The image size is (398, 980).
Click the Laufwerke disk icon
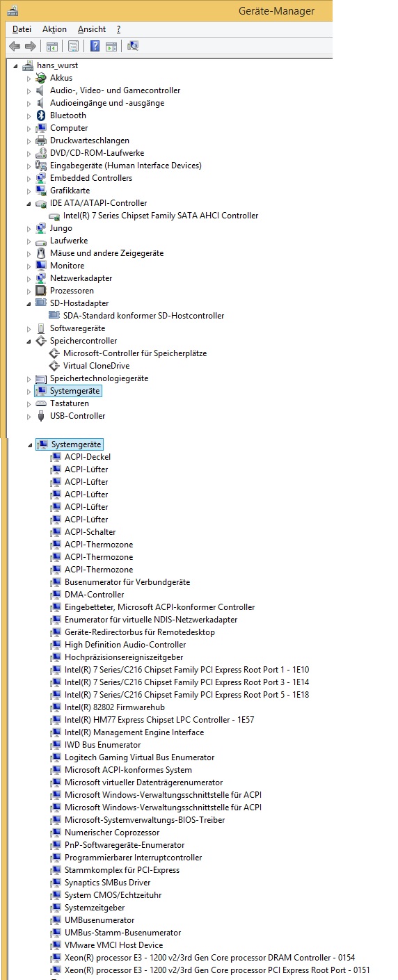point(41,241)
